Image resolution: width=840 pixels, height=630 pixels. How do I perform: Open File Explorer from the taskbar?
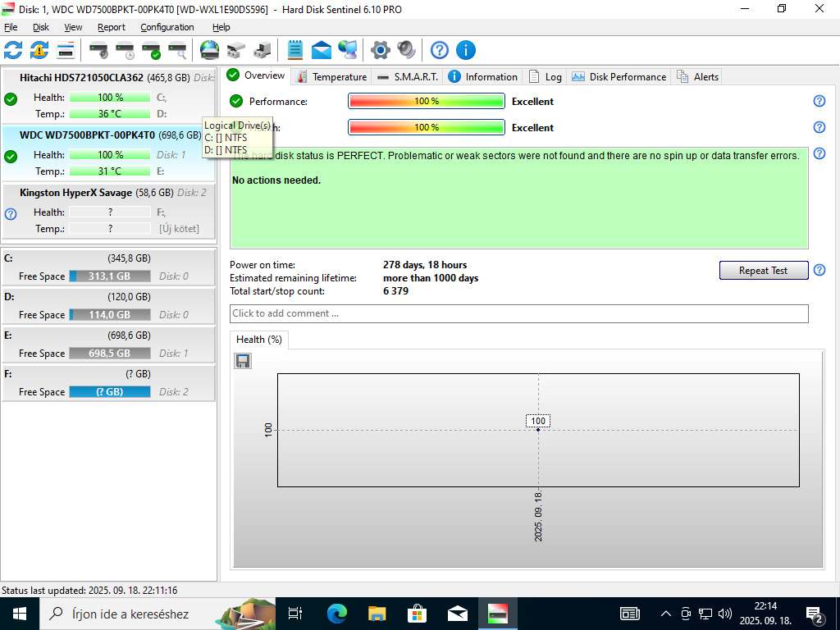click(377, 614)
